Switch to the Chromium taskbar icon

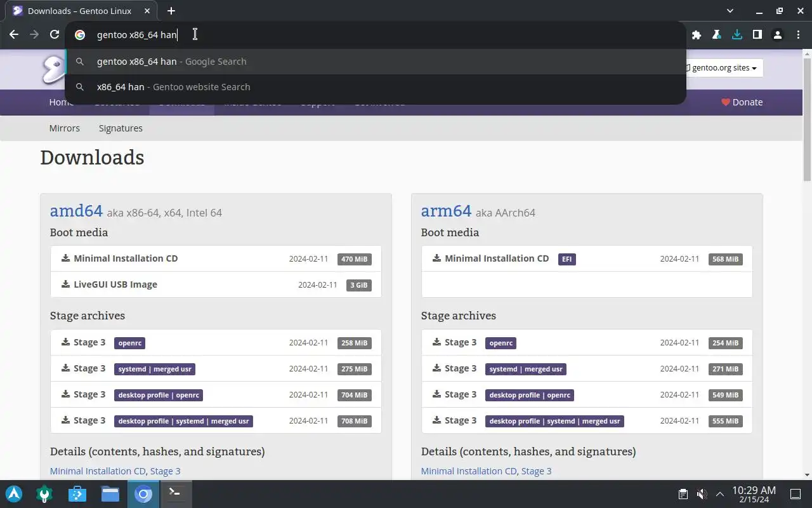click(x=143, y=493)
